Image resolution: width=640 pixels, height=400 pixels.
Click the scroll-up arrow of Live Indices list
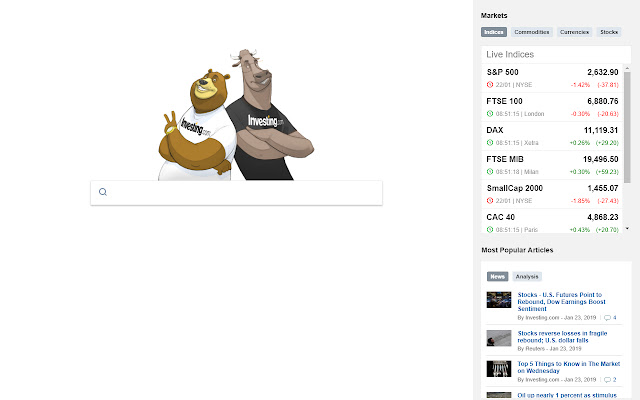point(627,68)
